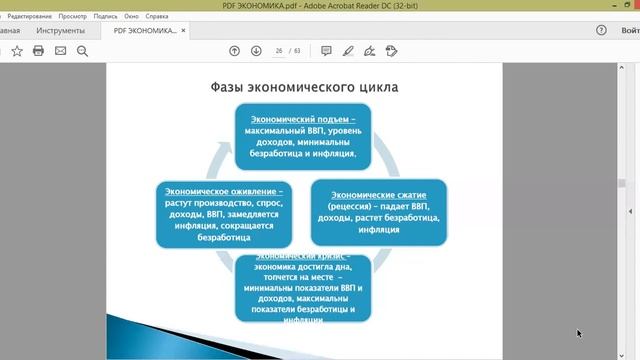
Task: Click the stamp tool icon
Action: pos(391,51)
